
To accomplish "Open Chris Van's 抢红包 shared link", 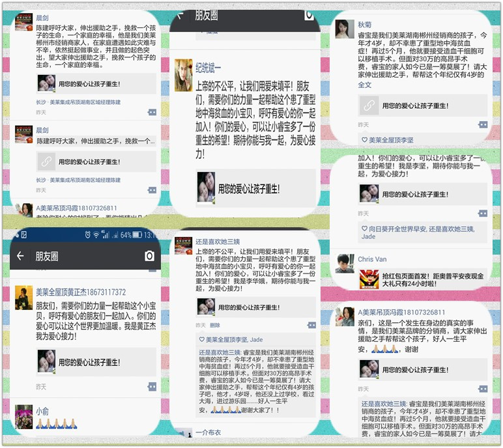I will 423,279.
